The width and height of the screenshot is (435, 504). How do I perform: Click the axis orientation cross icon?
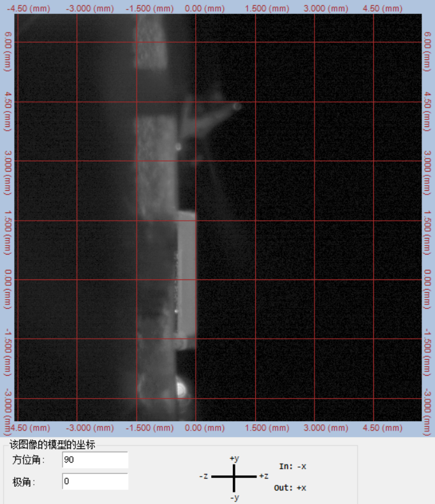(x=234, y=477)
